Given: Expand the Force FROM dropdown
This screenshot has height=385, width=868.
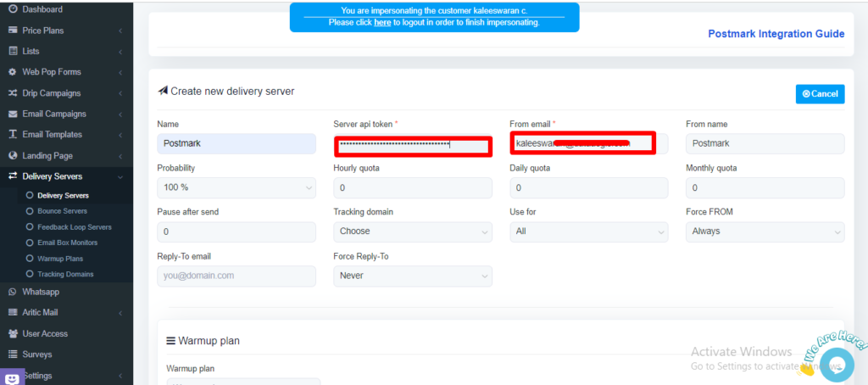Looking at the screenshot, I should point(765,232).
